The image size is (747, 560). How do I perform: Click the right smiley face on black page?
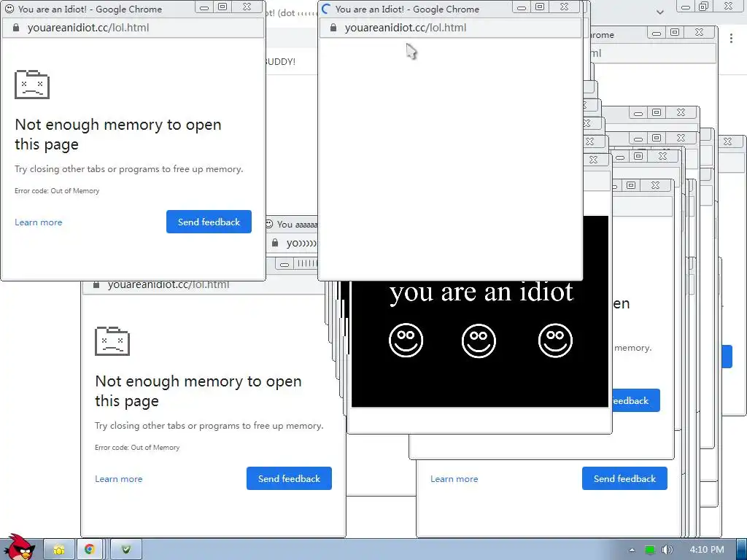[555, 341]
